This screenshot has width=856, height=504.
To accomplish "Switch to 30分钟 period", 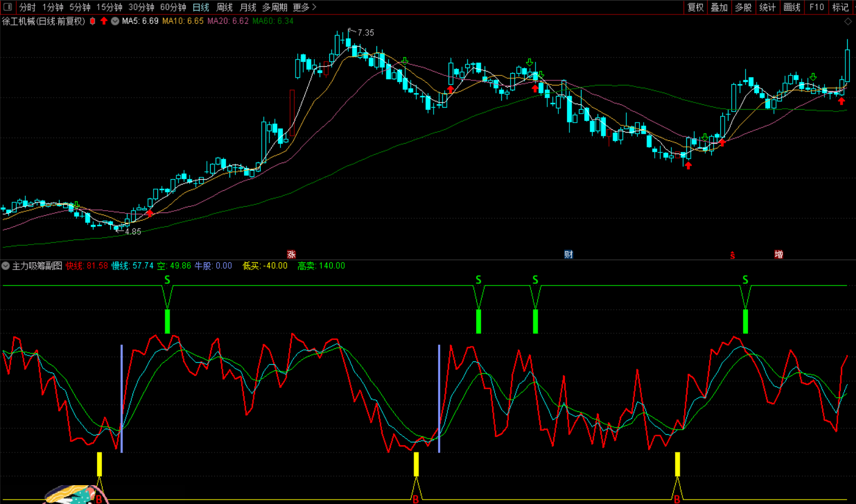I will [x=141, y=7].
